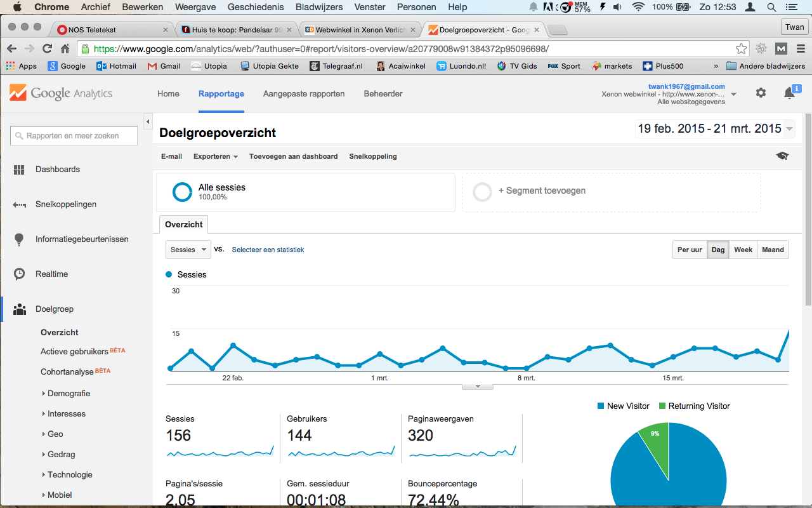Open Spotlight search in menu bar
This screenshot has height=508, width=812.
coord(771,7)
